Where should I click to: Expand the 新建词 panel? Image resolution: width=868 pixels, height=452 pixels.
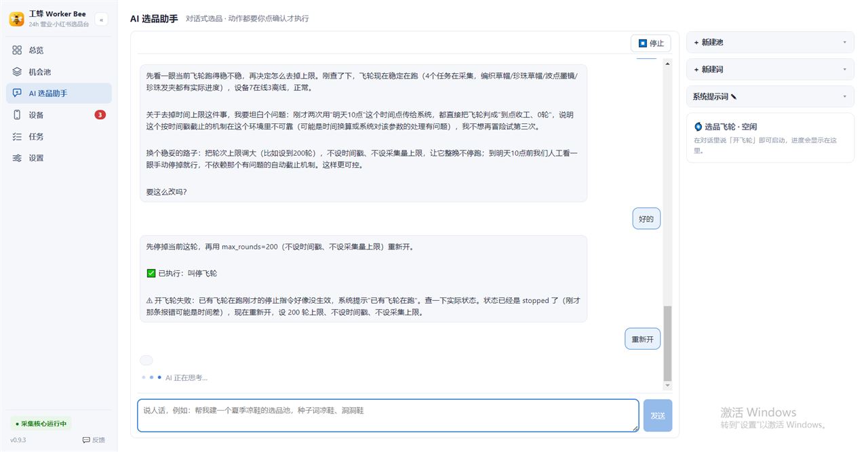[x=770, y=69]
